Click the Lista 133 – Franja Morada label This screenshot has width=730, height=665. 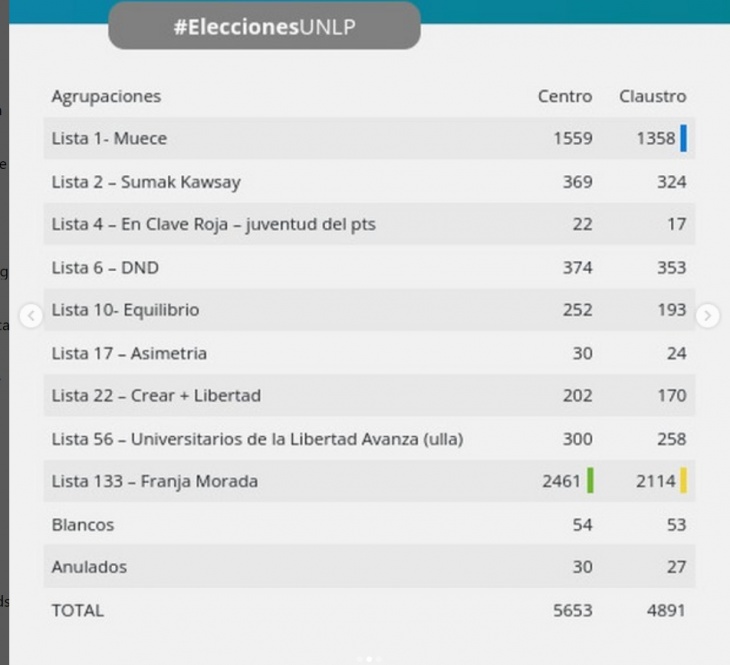tap(155, 481)
